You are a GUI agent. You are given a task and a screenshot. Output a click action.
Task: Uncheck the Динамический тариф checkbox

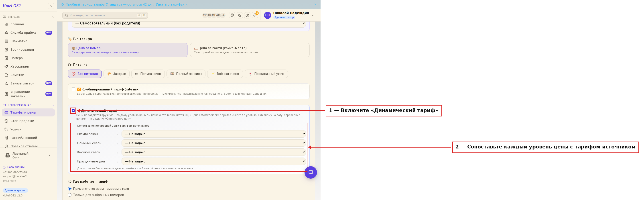point(73,111)
